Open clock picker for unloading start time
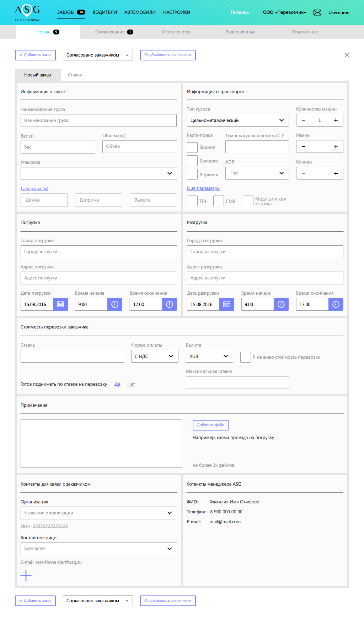Screen dimensions: 364x620 (281, 304)
